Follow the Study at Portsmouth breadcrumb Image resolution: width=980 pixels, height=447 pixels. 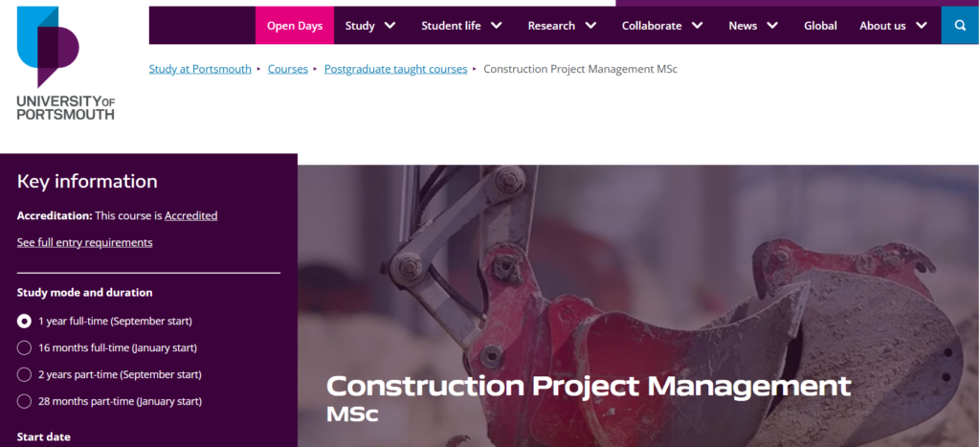pos(200,69)
